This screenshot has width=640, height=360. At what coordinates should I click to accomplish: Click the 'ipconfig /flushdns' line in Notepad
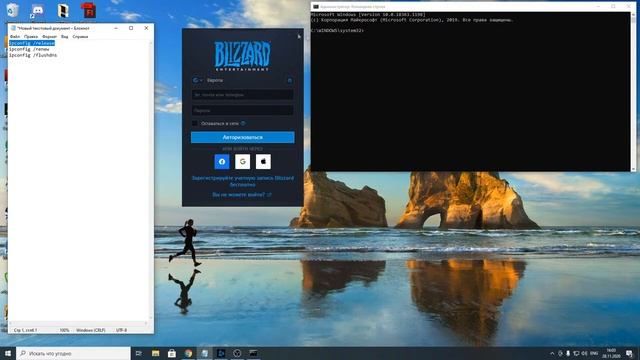(x=33, y=55)
